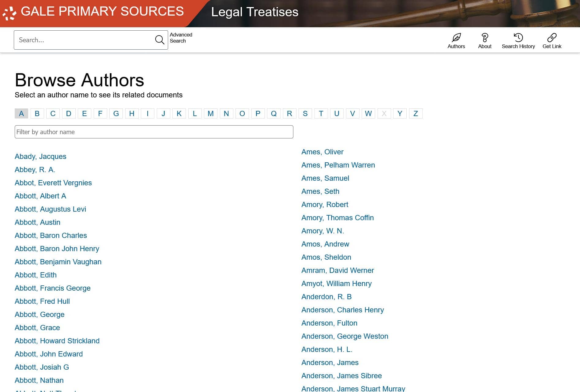Image resolution: width=580 pixels, height=392 pixels.
Task: Jump to authors starting with D
Action: pyautogui.click(x=69, y=114)
